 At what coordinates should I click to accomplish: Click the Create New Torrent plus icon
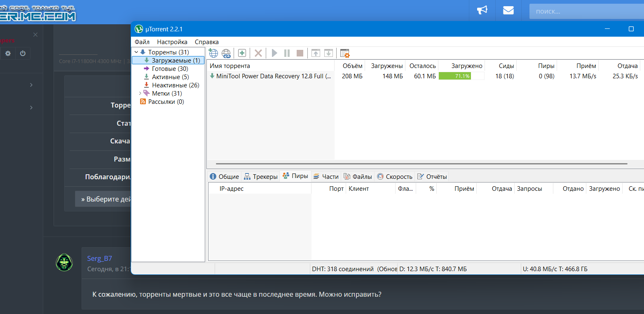click(242, 53)
